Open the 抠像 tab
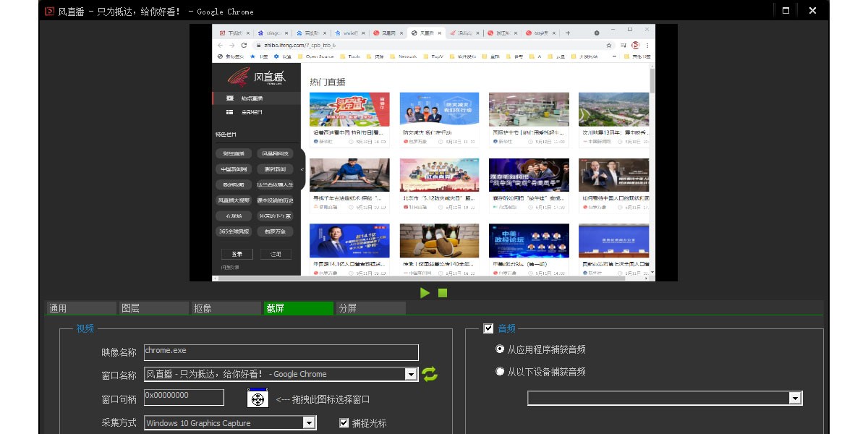868x434 pixels. tap(225, 308)
